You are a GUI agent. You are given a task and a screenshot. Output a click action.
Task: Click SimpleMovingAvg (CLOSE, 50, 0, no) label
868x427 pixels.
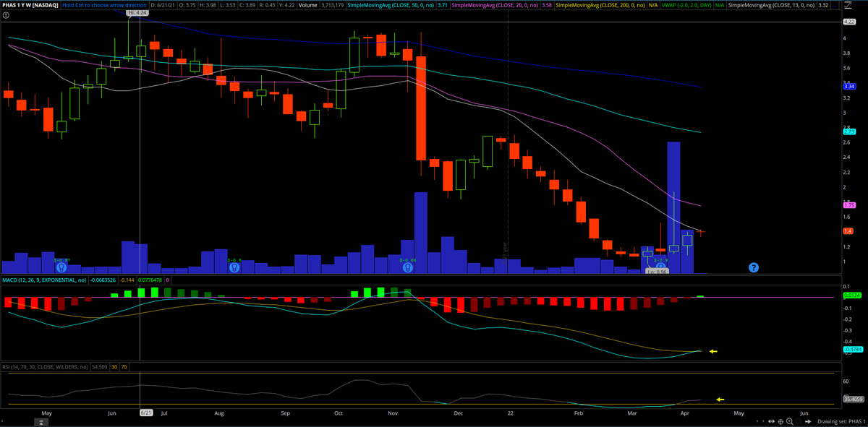click(x=391, y=6)
